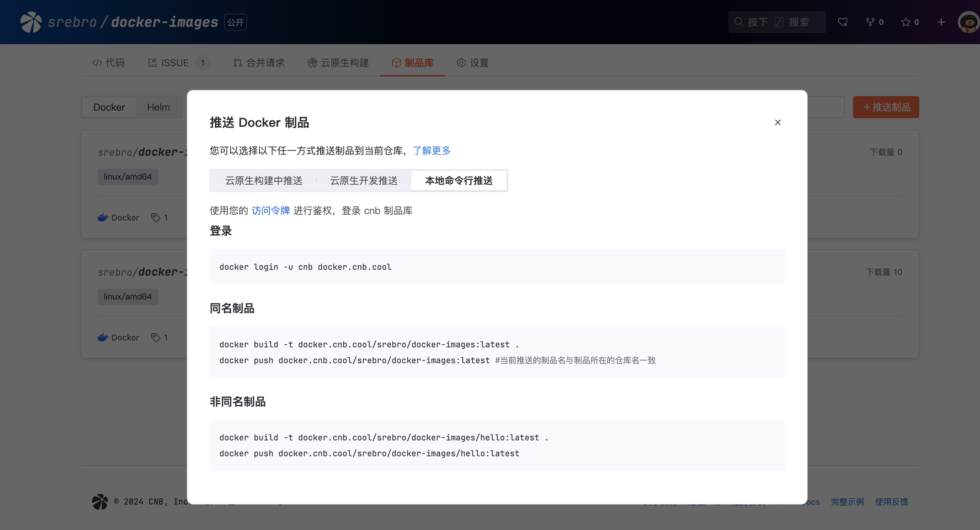Image resolution: width=980 pixels, height=530 pixels.
Task: Open the 了解更多 link
Action: (432, 151)
